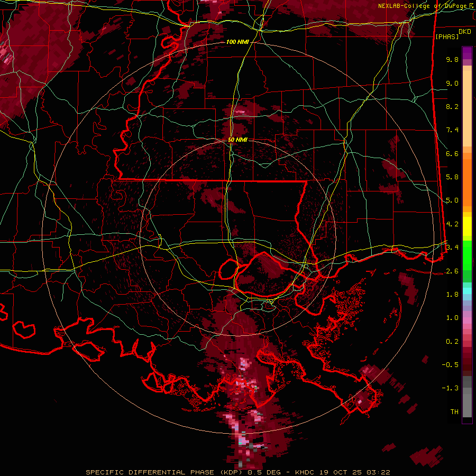Image resolution: width=476 pixels, height=476 pixels.
Task: Click the 1.8 value on the color scale
Action: 452,295
